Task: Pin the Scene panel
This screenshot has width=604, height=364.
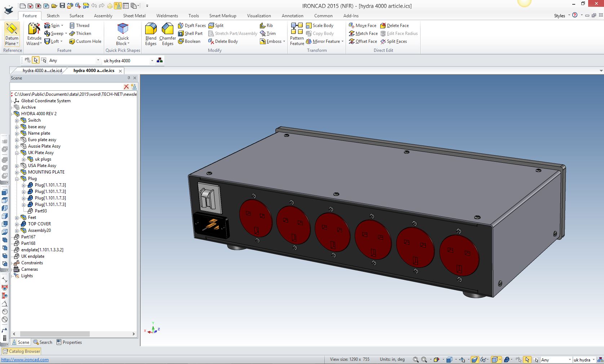Action: [129, 78]
